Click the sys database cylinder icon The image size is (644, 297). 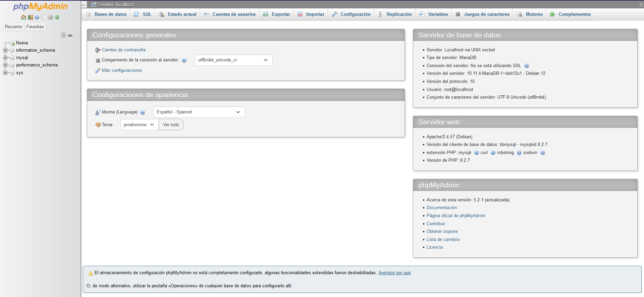(x=12, y=73)
